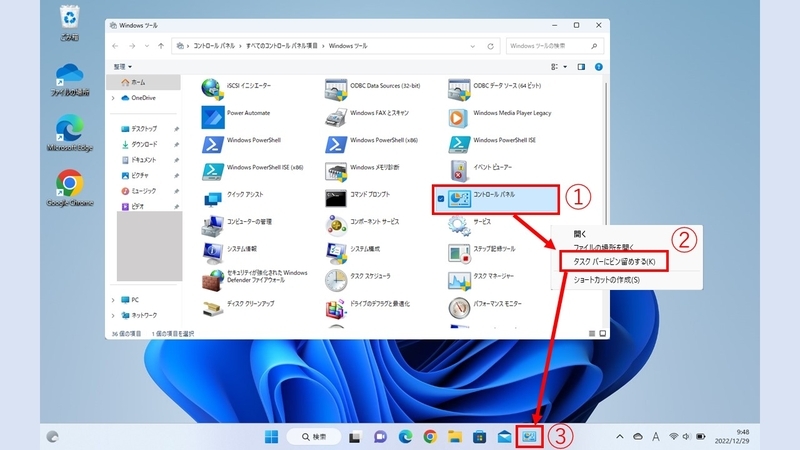Open ODBC データ ソース (64 ビット)
Image resolution: width=800 pixels, height=450 pixels.
pyautogui.click(x=494, y=89)
